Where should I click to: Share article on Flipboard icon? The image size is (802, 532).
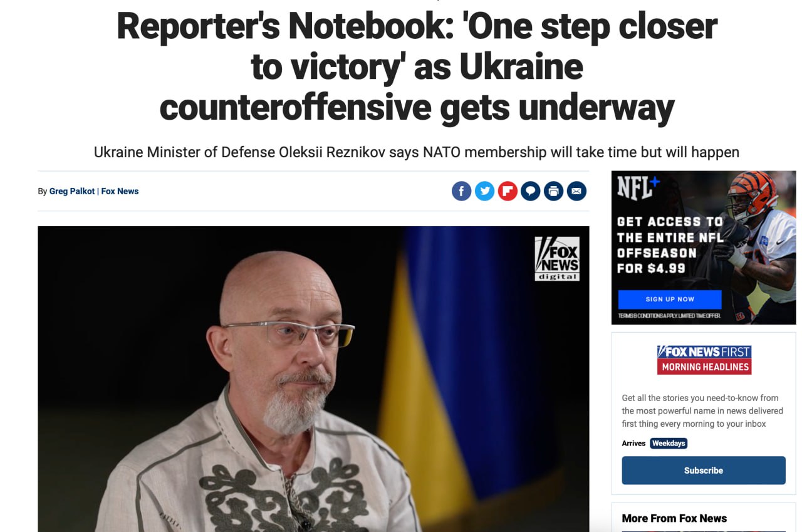[508, 191]
